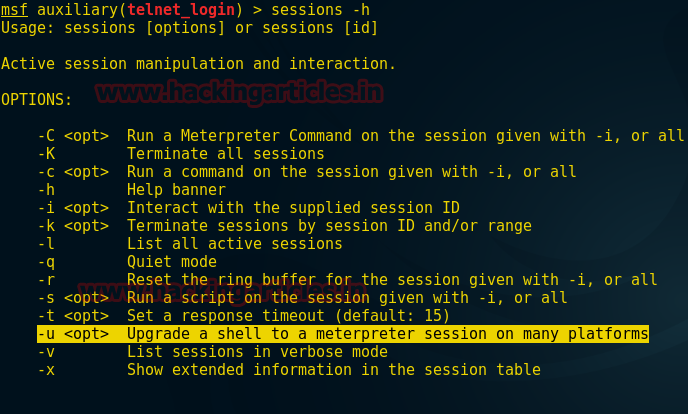Click the -t <opt> response timeout line
This screenshot has height=414, width=688.
[244, 316]
